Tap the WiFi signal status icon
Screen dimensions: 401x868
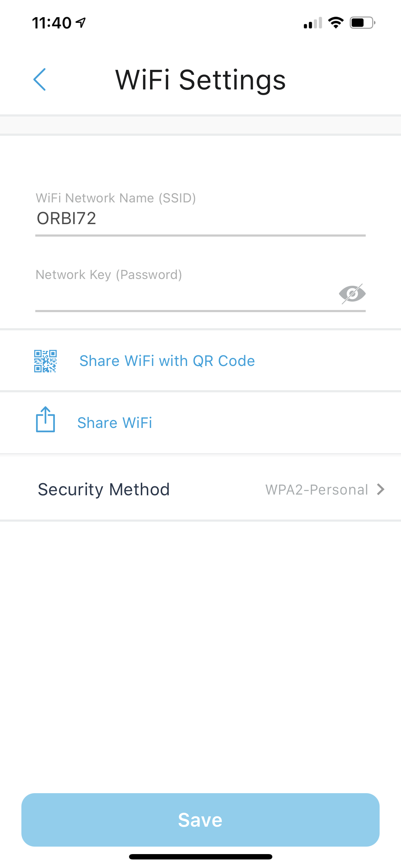(x=335, y=23)
